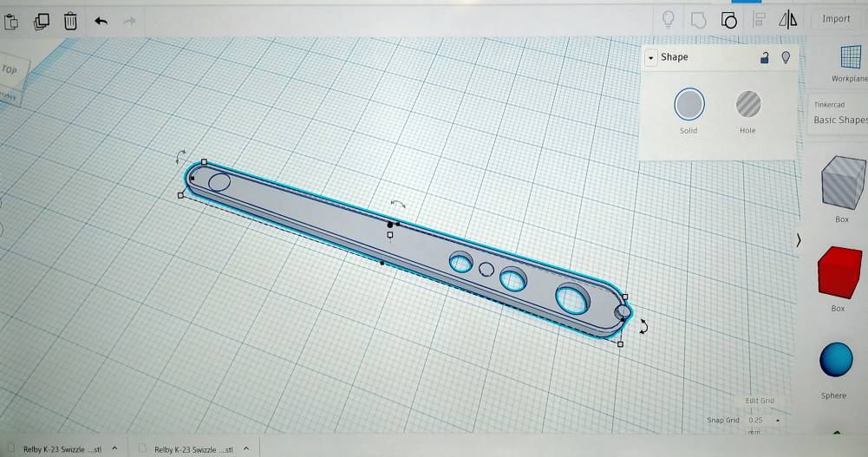868x457 pixels.
Task: Redo with the greyed forward arrow
Action: tap(129, 22)
